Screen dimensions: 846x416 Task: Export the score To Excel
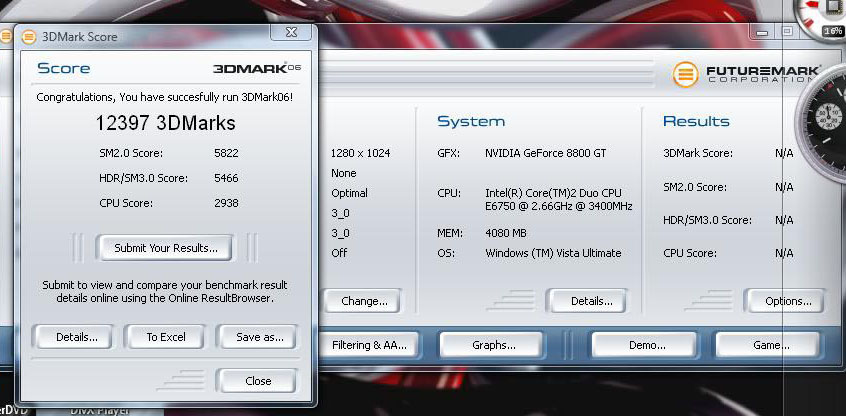pos(166,337)
